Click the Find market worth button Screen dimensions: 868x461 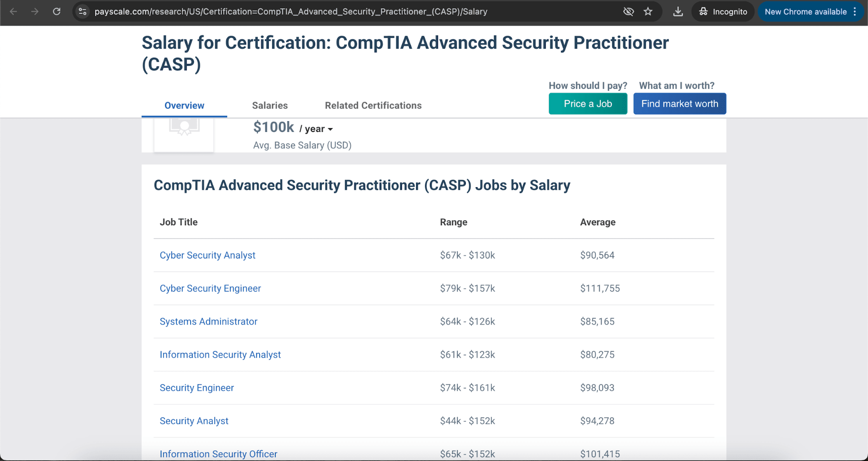coord(680,104)
